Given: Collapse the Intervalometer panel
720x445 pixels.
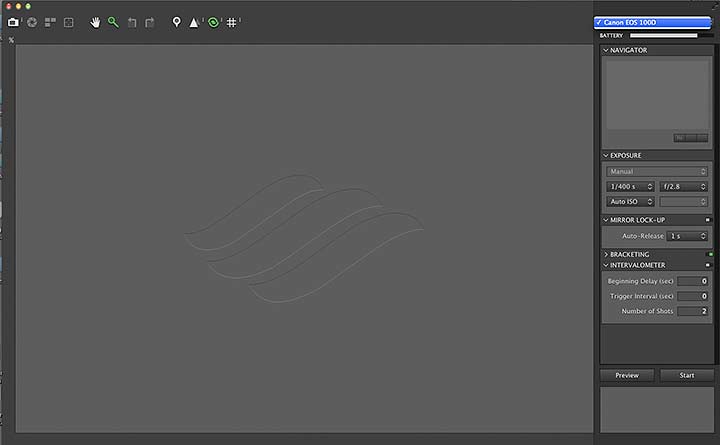Looking at the screenshot, I should 606,265.
